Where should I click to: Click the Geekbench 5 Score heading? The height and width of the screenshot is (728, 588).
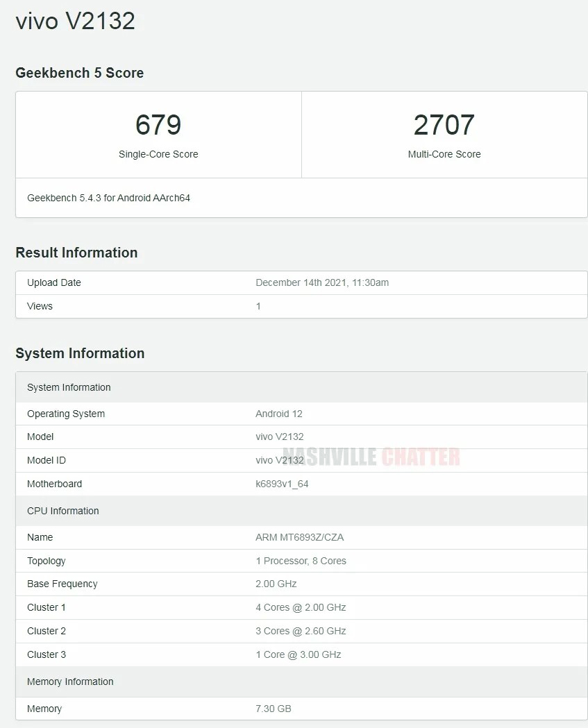tap(79, 73)
